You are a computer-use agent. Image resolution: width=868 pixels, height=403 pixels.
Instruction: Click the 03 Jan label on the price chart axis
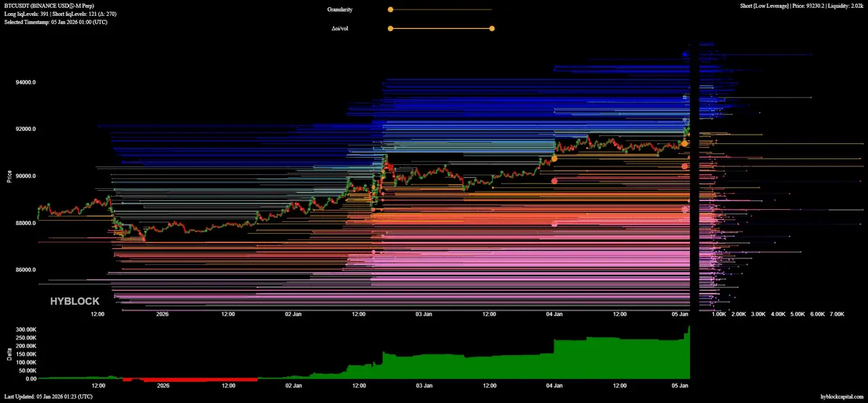point(424,314)
